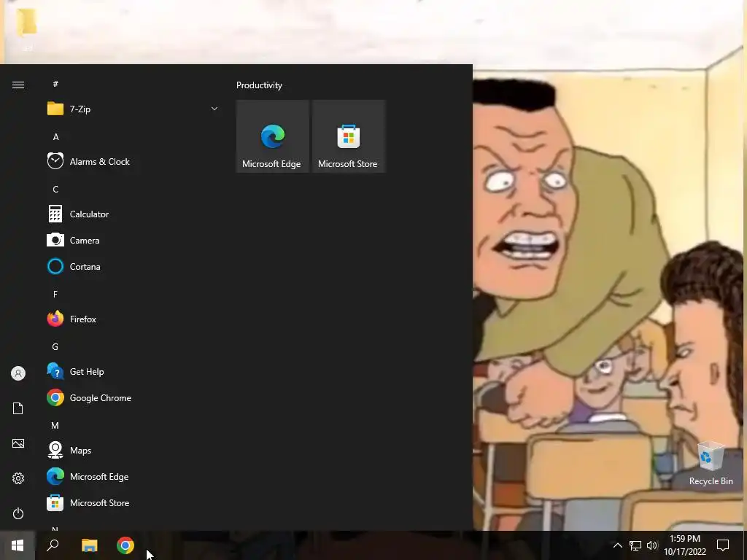747x560 pixels.
Task: Select the Productivity group header
Action: pos(259,85)
